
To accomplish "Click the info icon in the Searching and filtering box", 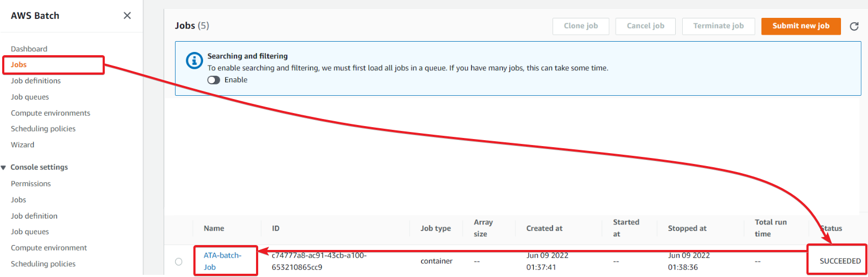I will pos(194,61).
